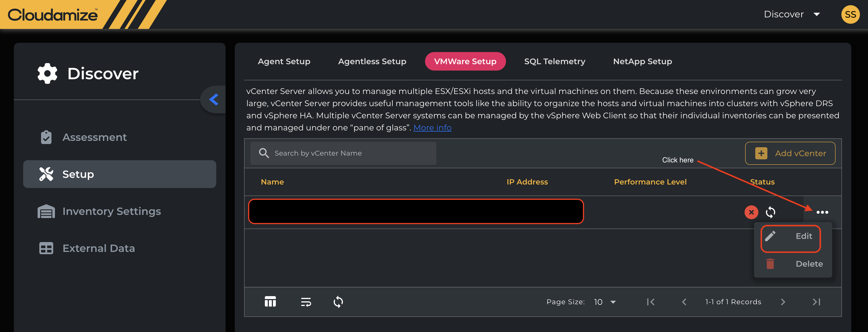
Task: Go to the last page arrow
Action: coord(816,302)
